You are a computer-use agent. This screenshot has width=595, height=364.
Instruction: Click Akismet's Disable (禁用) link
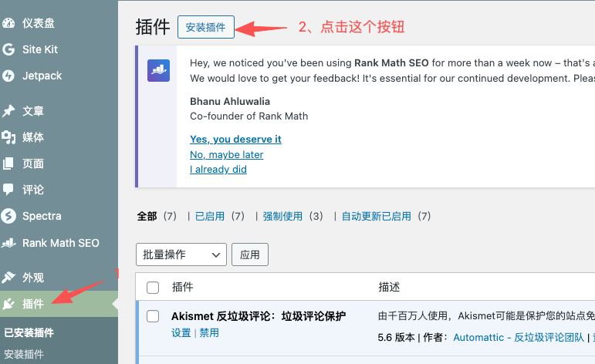209,333
